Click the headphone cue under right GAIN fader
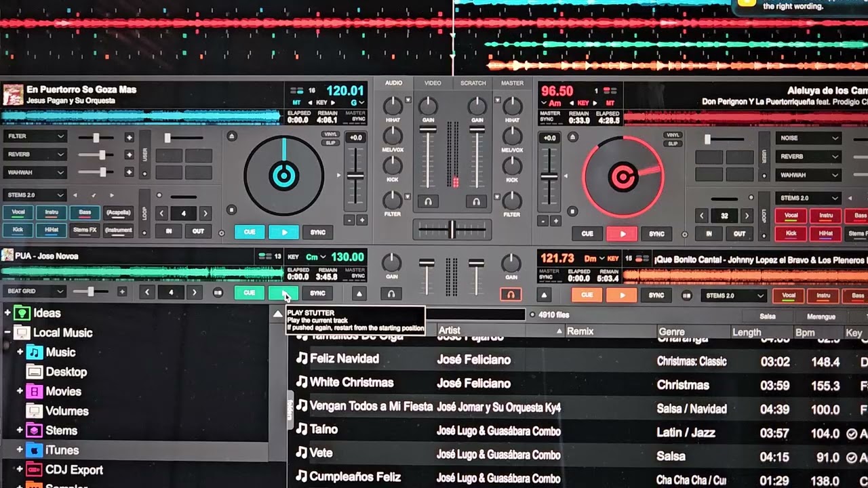The height and width of the screenshot is (488, 868). tap(476, 202)
